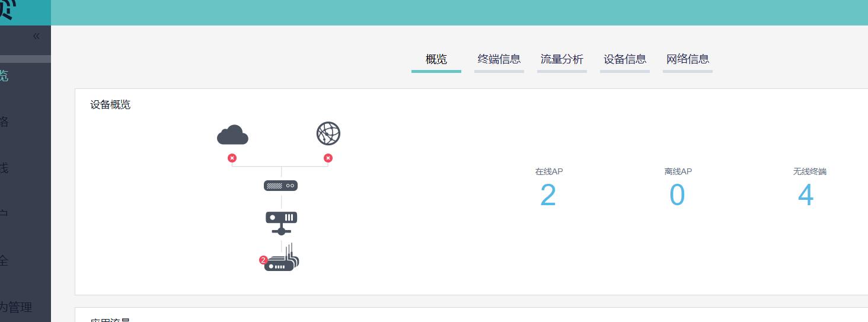Click the red badge showing 2 on the APs
Screen dimensions: 868x322
tap(263, 260)
